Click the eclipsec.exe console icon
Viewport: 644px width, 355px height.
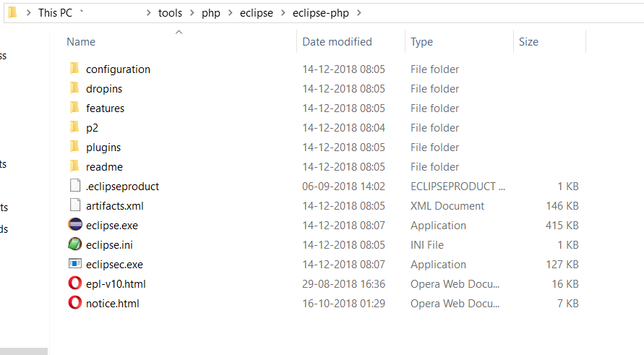tap(75, 263)
